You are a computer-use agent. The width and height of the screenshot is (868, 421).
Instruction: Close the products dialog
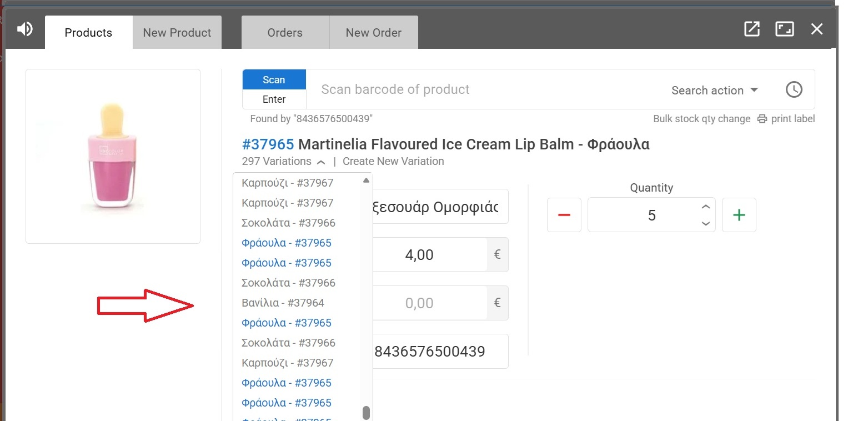[x=816, y=29]
